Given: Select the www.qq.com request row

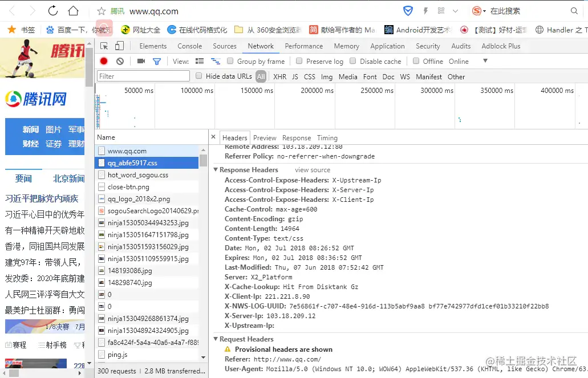Looking at the screenshot, I should (147, 151).
